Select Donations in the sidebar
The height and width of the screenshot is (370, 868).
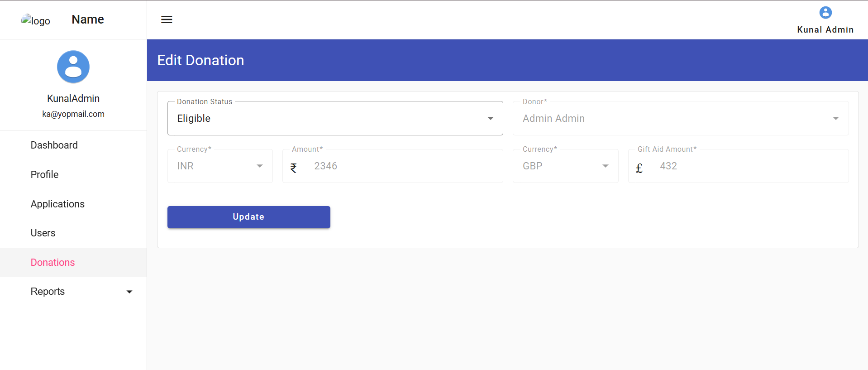pos(53,263)
